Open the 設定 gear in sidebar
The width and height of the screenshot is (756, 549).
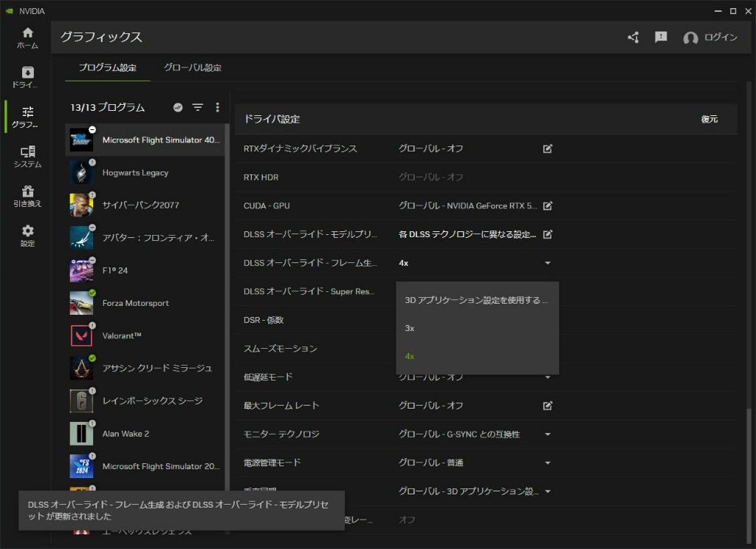(x=27, y=236)
